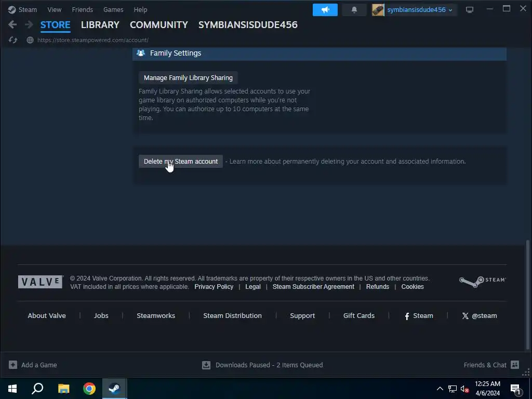The height and width of the screenshot is (399, 532).
Task: Open the Windows Start menu
Action: (12, 389)
